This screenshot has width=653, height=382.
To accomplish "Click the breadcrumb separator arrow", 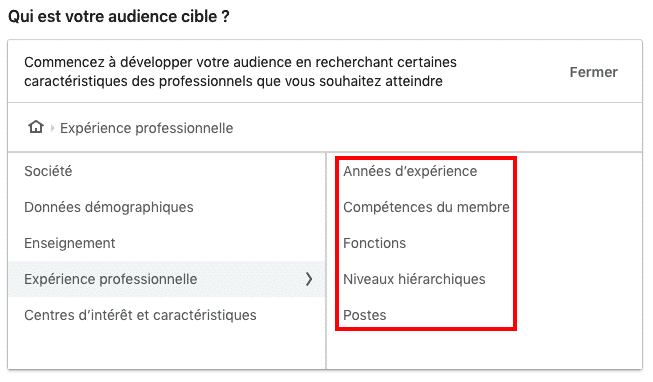I will pyautogui.click(x=52, y=128).
